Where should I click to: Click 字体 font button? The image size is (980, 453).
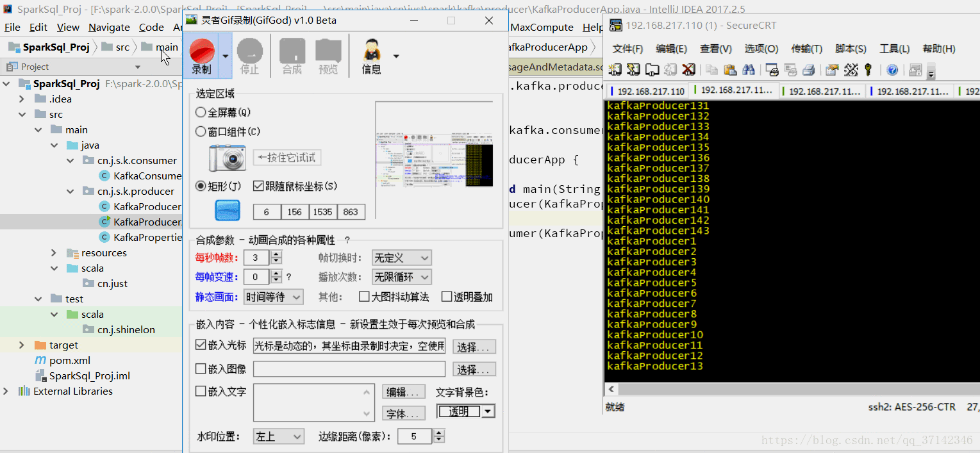(404, 414)
